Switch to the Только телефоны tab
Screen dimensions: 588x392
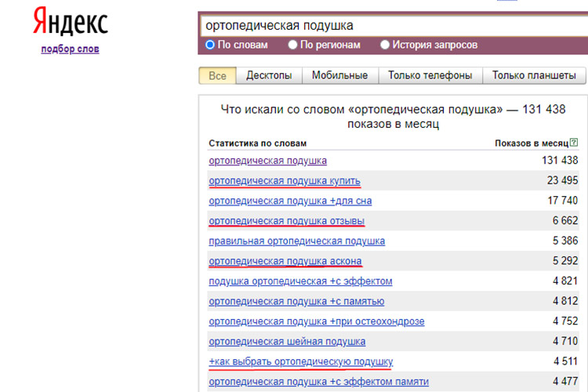430,75
